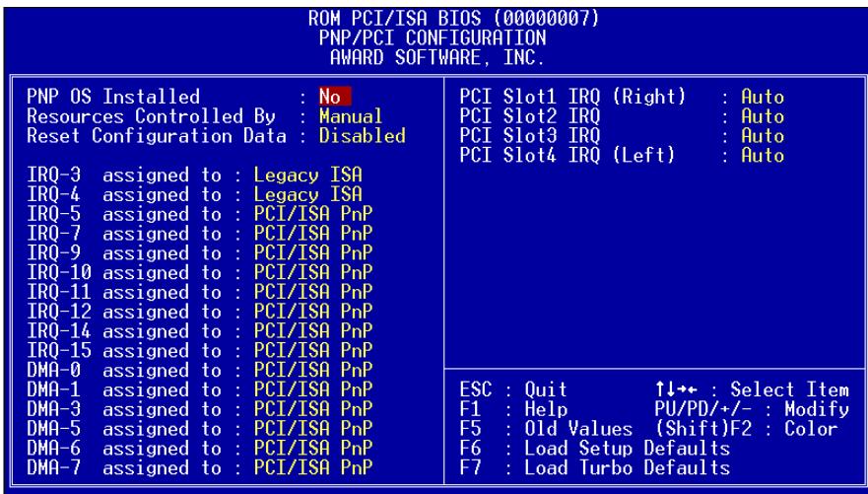Select DMA-3 PCI/ISA PnP setting
Viewport: 868px width, 494px height.
click(313, 409)
